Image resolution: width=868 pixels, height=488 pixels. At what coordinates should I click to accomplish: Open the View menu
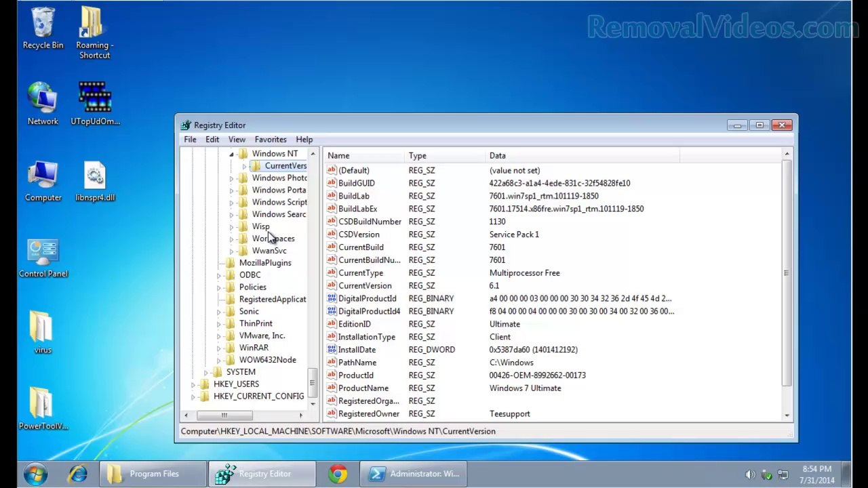pyautogui.click(x=237, y=140)
